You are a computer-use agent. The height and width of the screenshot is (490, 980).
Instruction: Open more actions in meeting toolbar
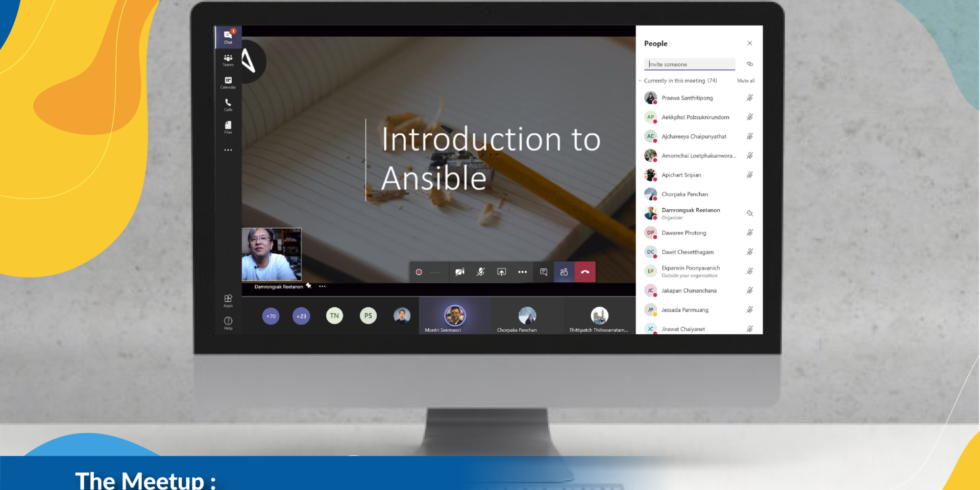(x=523, y=272)
